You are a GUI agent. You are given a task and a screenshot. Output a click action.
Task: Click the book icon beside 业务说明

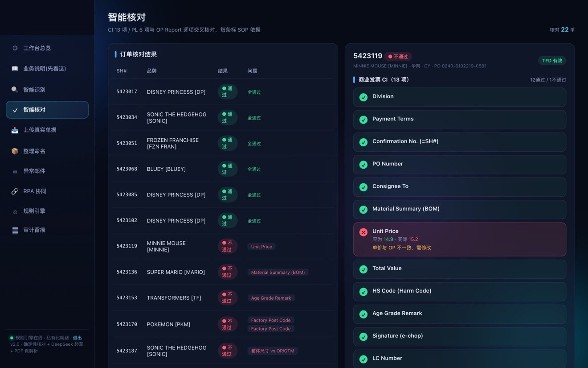(15, 69)
